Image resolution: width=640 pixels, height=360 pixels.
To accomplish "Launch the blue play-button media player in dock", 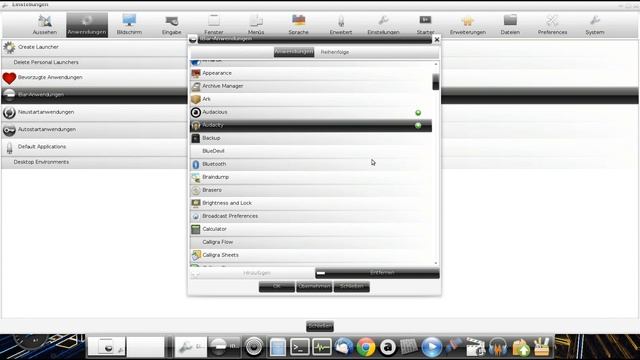I will pos(432,347).
